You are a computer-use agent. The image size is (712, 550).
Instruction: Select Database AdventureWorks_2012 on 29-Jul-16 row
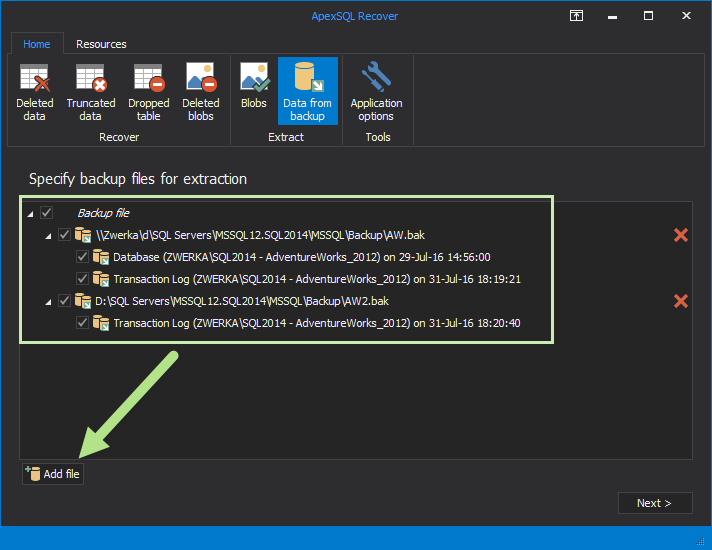302,257
